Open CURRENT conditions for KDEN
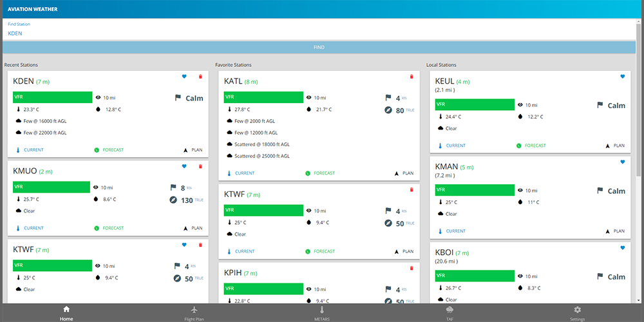Screen dimensions: 644x322 30,150
